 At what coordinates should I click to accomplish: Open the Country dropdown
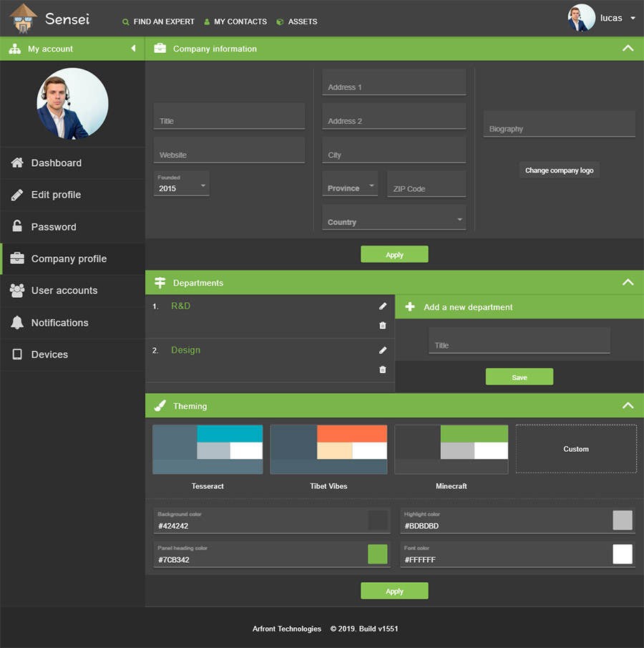tap(394, 219)
